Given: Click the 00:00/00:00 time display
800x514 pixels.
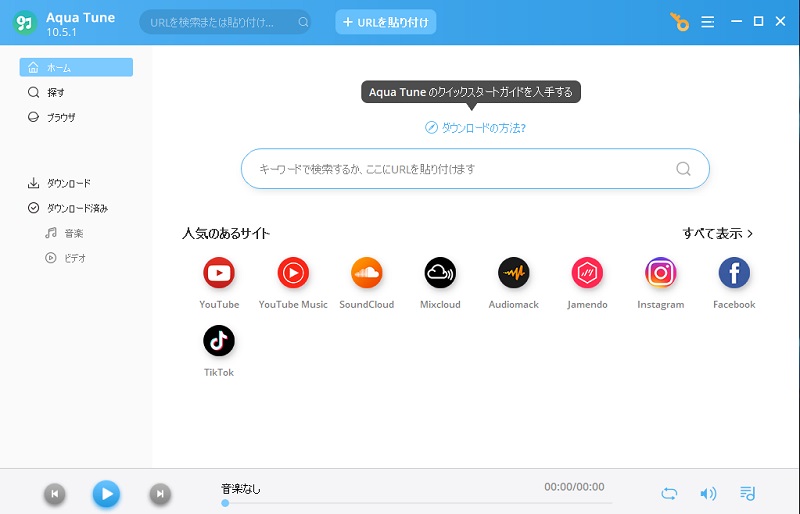Looking at the screenshot, I should click(574, 487).
